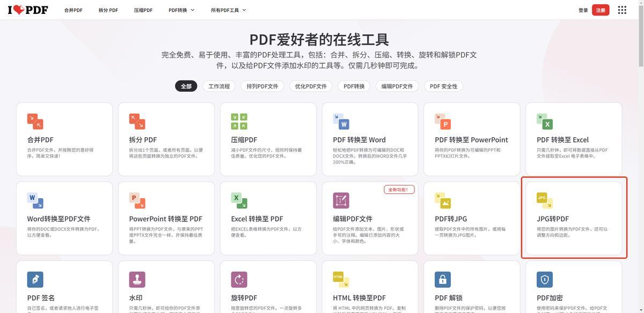This screenshot has width=644, height=313.
Task: Click the PDF转JPG icon
Action: [x=443, y=200]
